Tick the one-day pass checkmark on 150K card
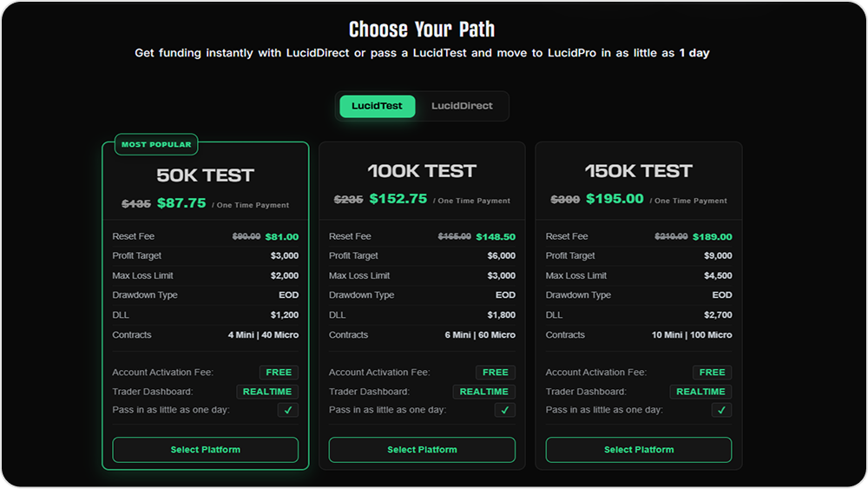868x489 pixels. click(721, 410)
